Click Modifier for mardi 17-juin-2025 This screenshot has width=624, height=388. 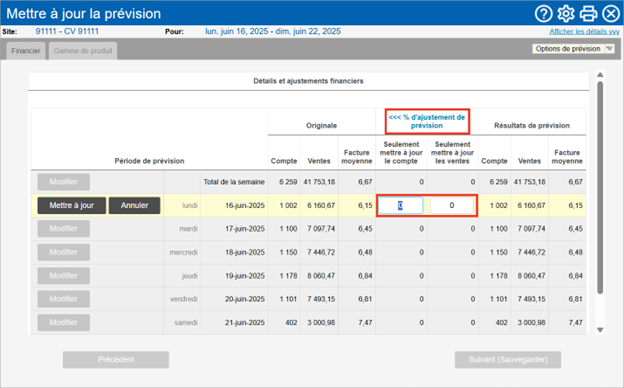(x=64, y=229)
